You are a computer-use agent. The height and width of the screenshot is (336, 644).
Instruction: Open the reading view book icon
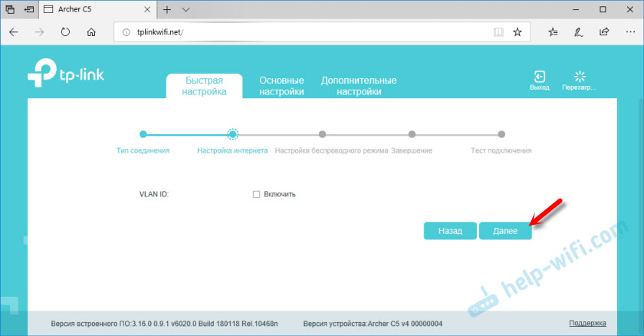point(498,32)
